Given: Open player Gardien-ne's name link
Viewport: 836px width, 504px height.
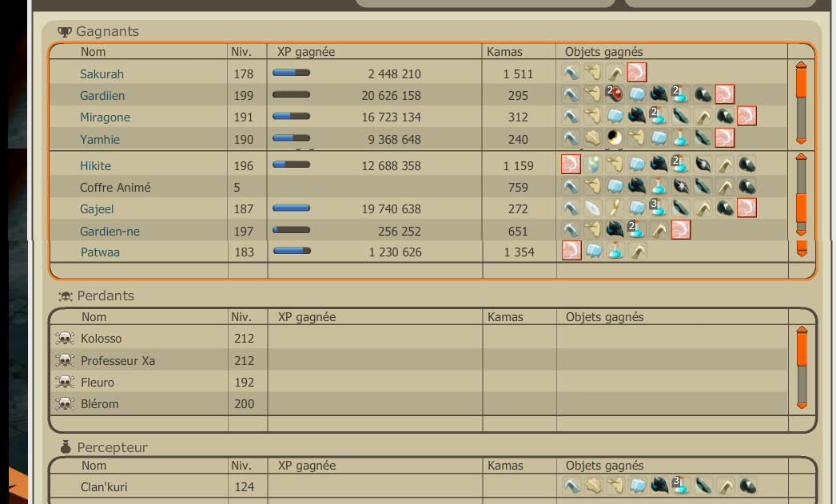Looking at the screenshot, I should [x=109, y=231].
